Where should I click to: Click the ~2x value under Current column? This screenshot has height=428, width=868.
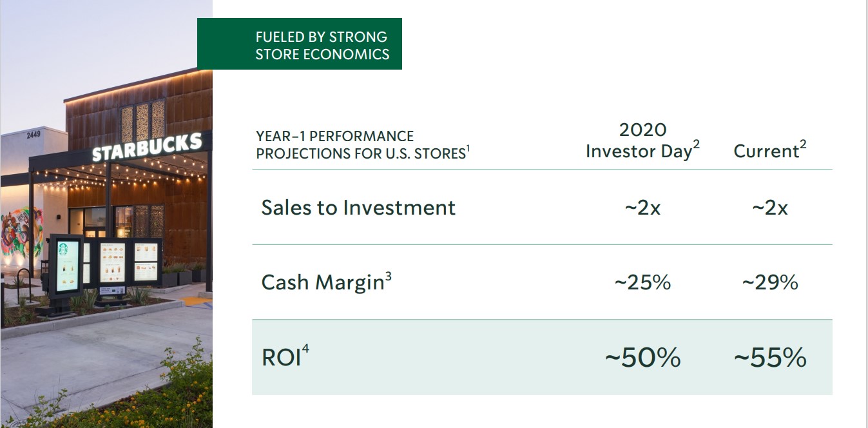point(769,208)
